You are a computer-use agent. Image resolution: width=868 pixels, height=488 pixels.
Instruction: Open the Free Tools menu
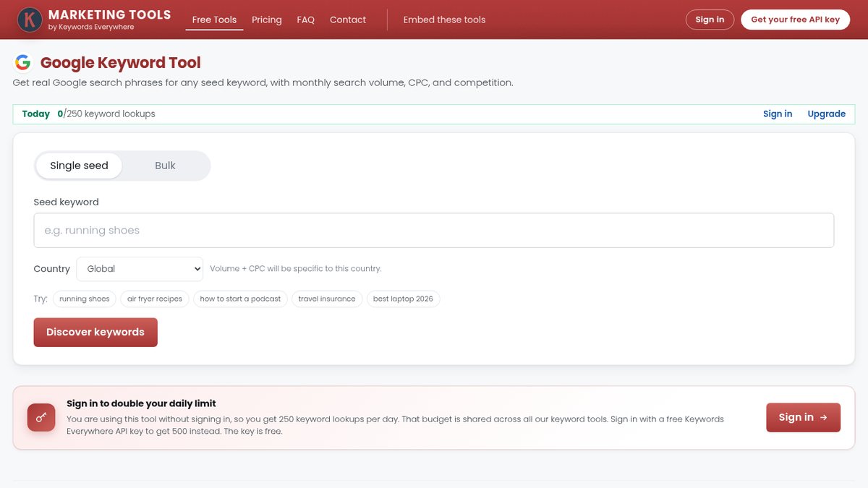214,20
